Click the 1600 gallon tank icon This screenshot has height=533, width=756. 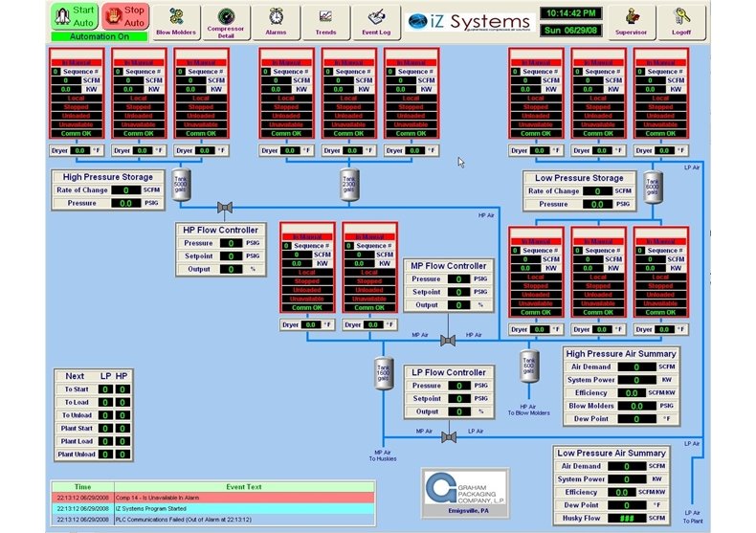(382, 374)
